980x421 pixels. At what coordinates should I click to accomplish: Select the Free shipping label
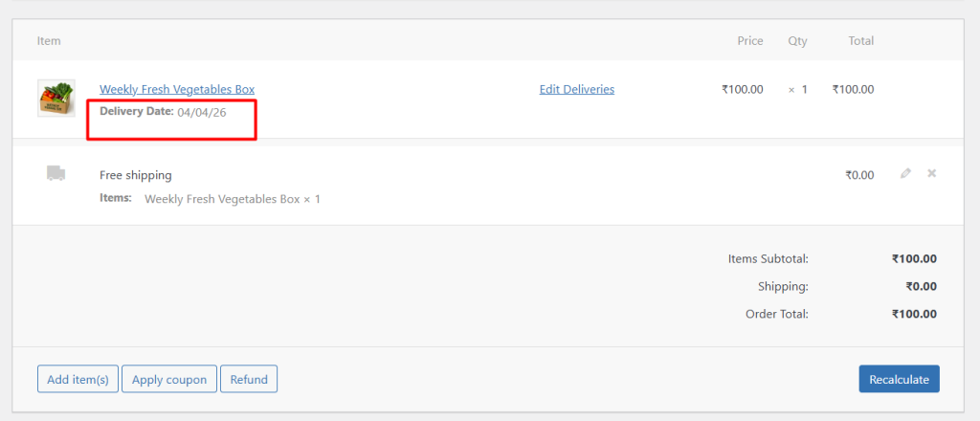tap(136, 175)
